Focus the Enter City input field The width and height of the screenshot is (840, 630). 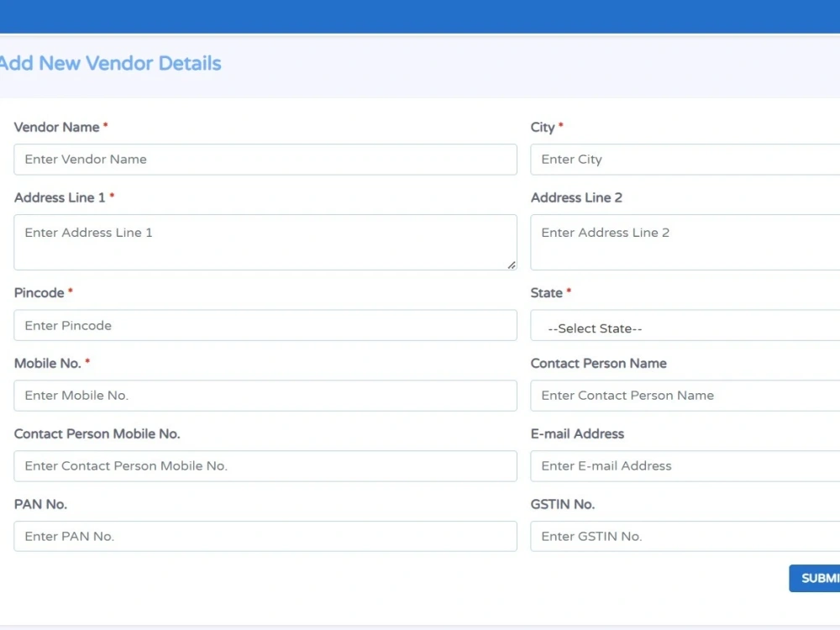pos(685,159)
